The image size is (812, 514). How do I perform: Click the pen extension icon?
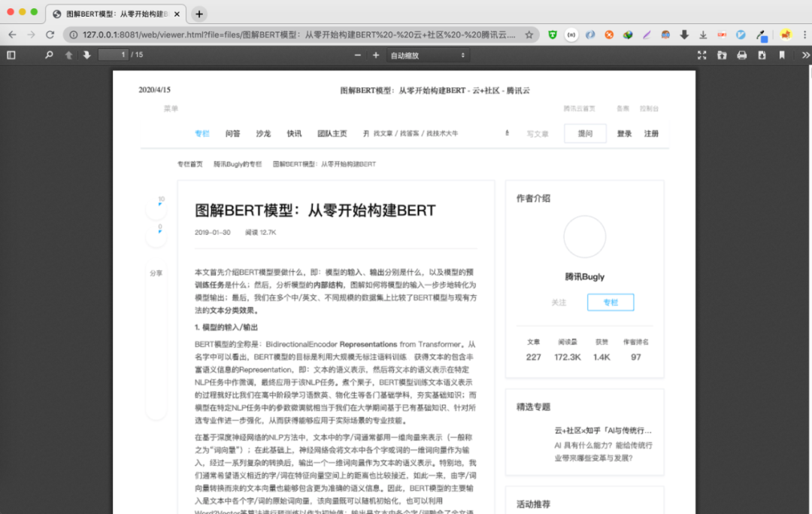click(x=647, y=35)
